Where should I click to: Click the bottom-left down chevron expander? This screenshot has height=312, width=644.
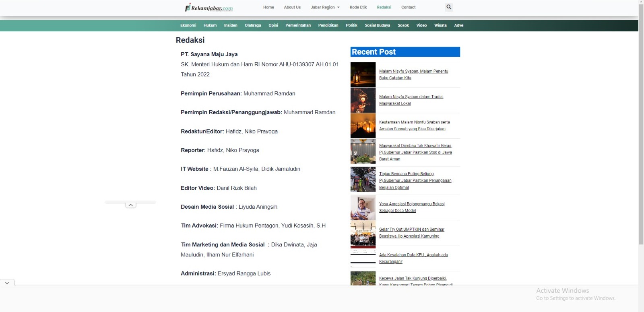point(7,283)
